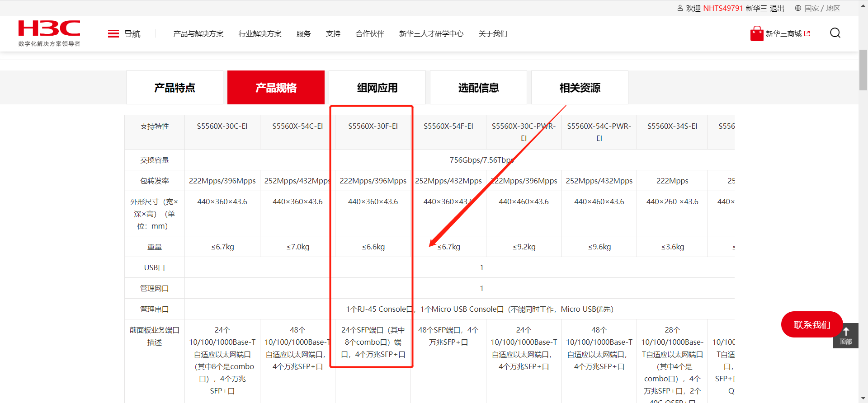868x403 pixels.
Task: Click the 重量 row label
Action: coord(155,247)
